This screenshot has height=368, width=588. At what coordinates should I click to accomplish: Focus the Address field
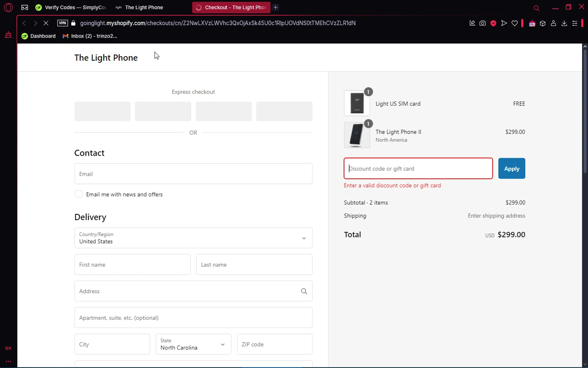click(x=193, y=291)
